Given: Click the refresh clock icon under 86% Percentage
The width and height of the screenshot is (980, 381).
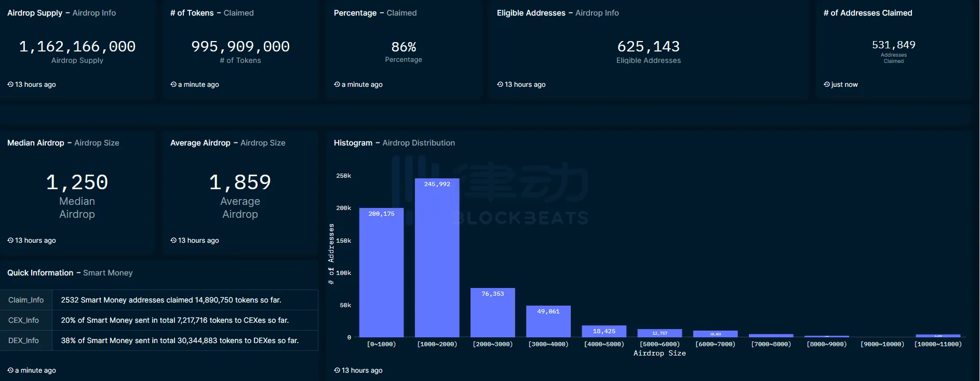Looking at the screenshot, I should point(337,84).
